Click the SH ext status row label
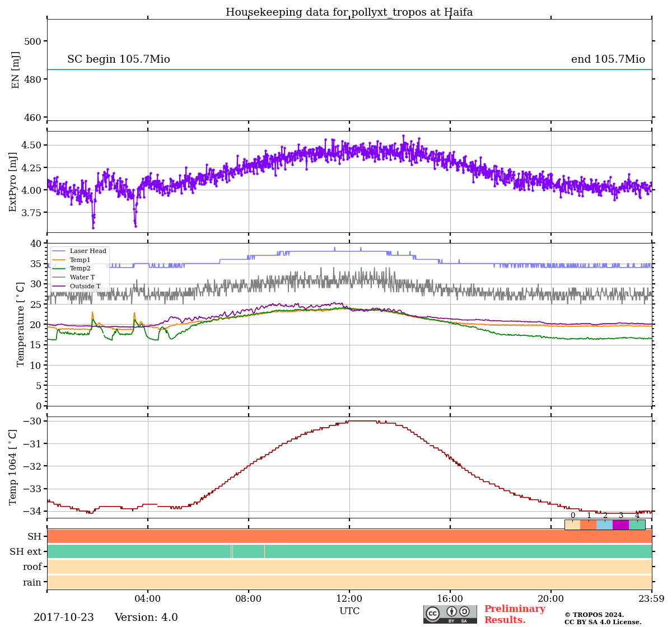Screen dimensions: 672x627 (x=26, y=552)
